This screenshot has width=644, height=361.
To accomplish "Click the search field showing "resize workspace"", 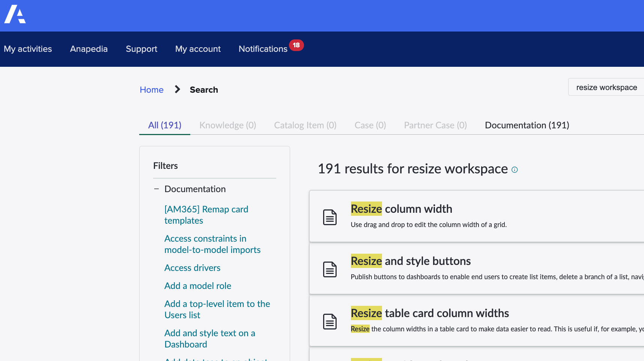I will 606,87.
